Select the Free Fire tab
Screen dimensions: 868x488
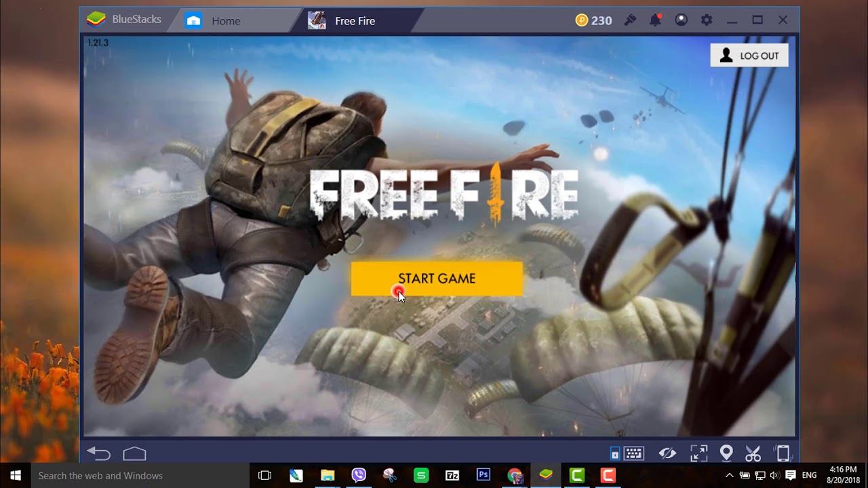(355, 20)
